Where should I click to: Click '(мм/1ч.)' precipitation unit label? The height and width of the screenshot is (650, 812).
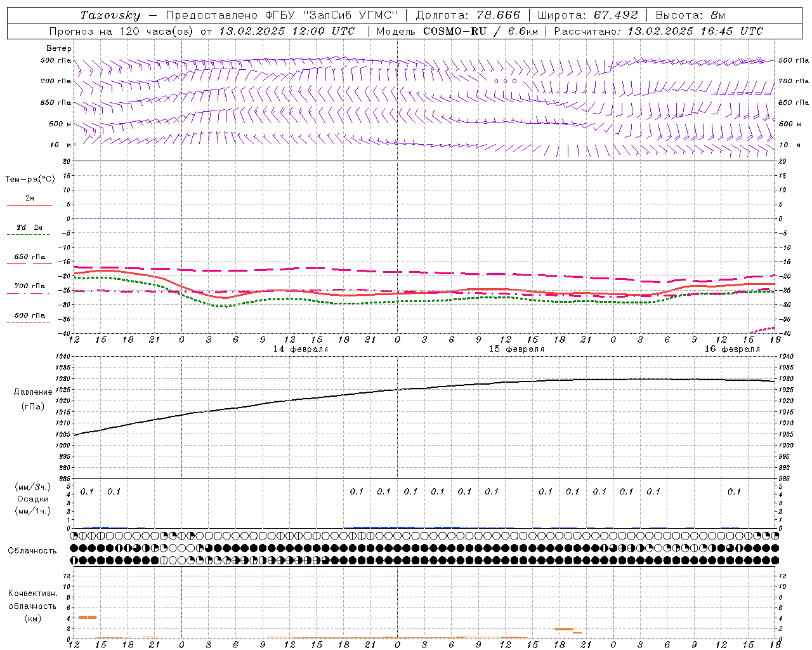coord(32,511)
